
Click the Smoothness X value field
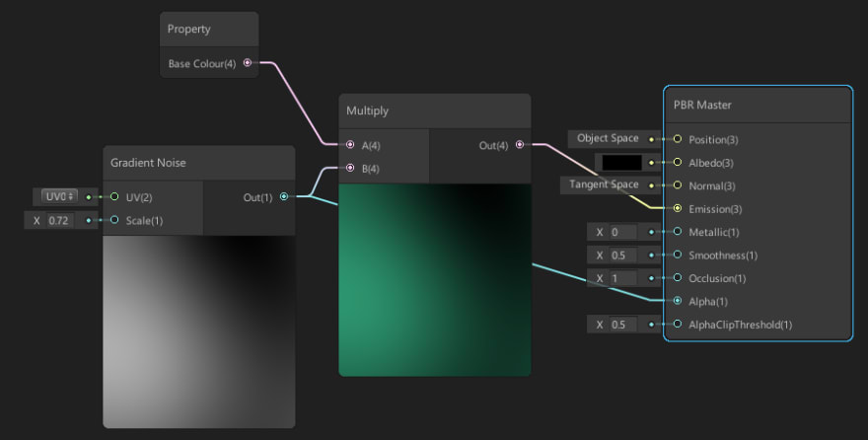coord(623,255)
